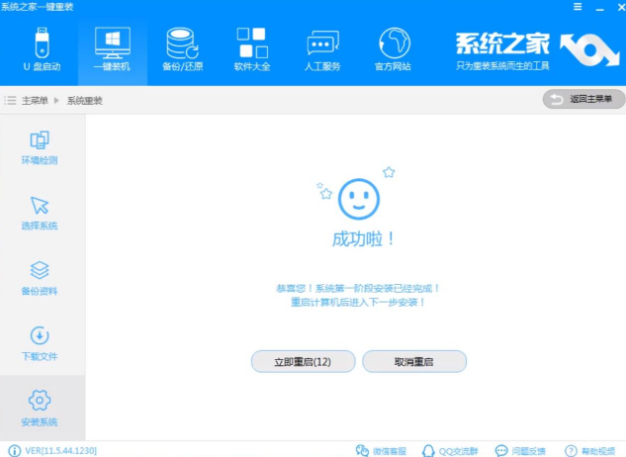Click 问题反馈 feedback link

click(522, 450)
